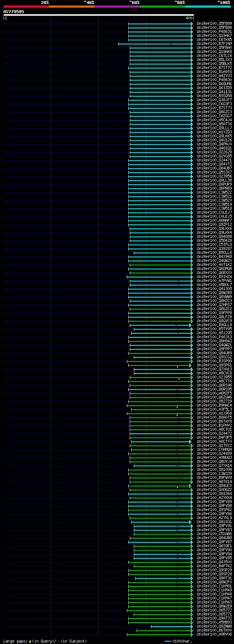Click the red ~20% identity legend segment
Screen dimensions: 234x644
(26, 6)
